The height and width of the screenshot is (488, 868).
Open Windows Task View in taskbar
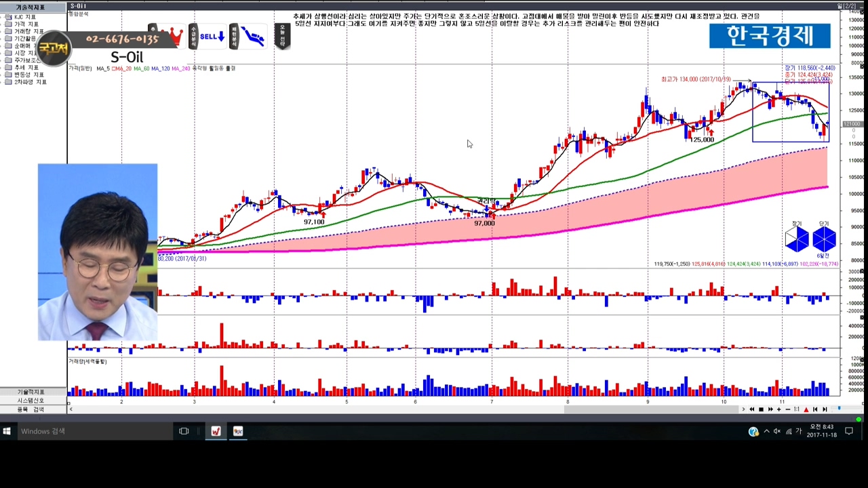coord(184,431)
